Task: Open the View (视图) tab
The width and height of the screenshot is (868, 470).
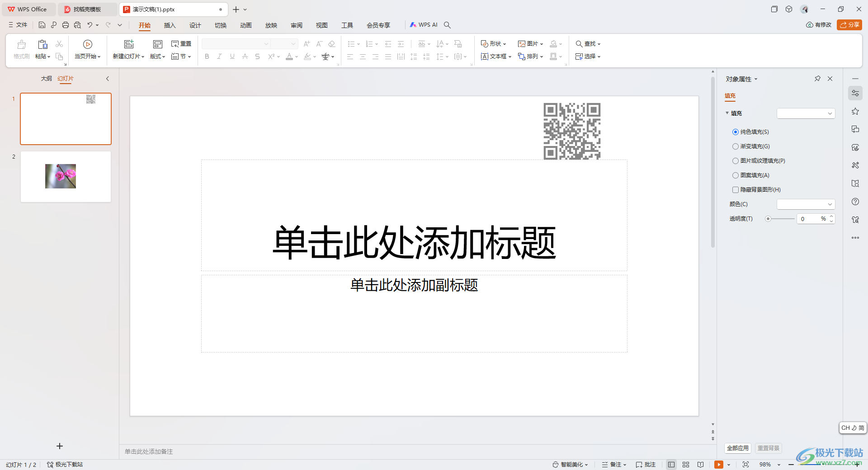Action: point(321,25)
